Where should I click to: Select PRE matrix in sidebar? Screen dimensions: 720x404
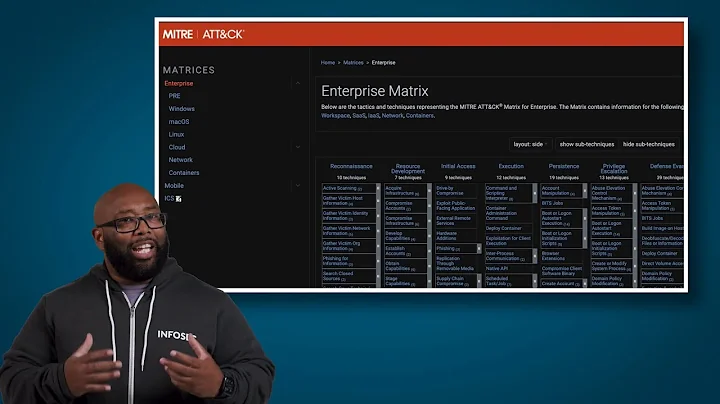174,96
